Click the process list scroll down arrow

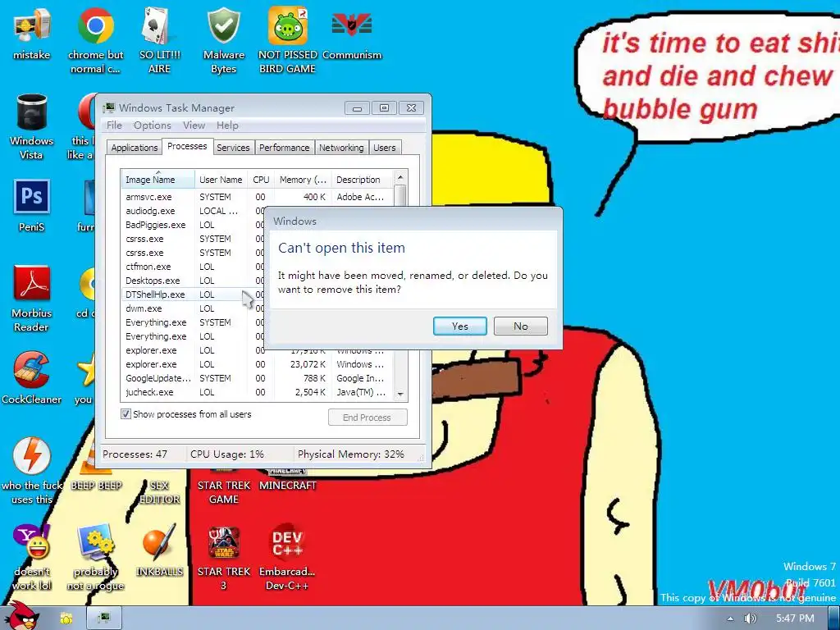click(400, 395)
